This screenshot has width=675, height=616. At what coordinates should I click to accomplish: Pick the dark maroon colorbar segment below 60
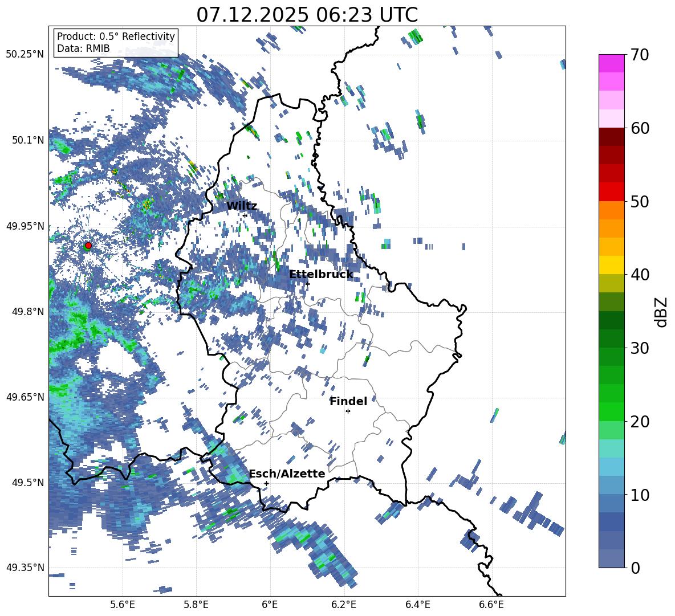tap(611, 137)
